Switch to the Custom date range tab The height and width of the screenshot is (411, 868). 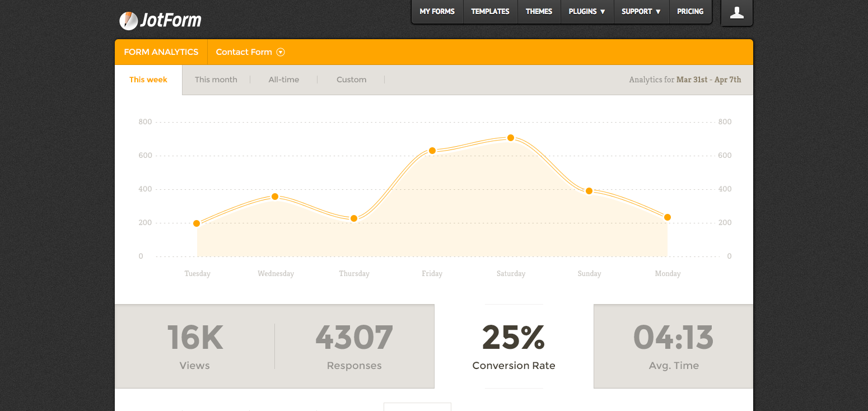352,80
